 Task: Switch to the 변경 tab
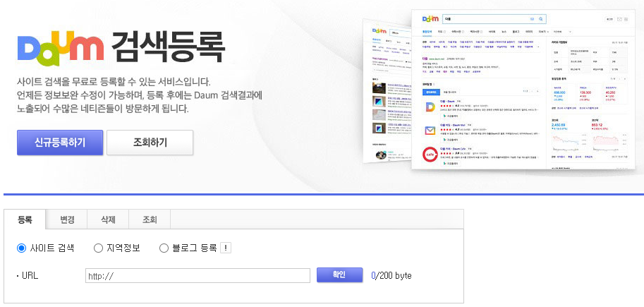[x=67, y=219]
